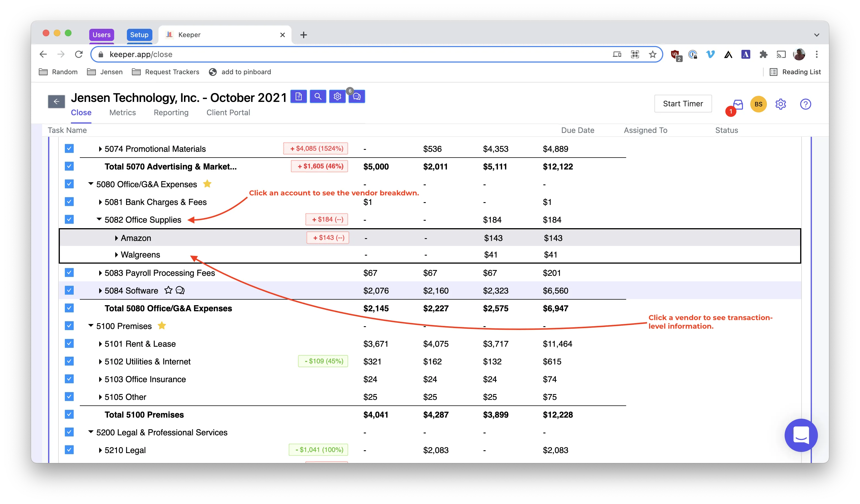This screenshot has width=860, height=504.
Task: Open the inbox icon with notification badge
Action: (738, 104)
